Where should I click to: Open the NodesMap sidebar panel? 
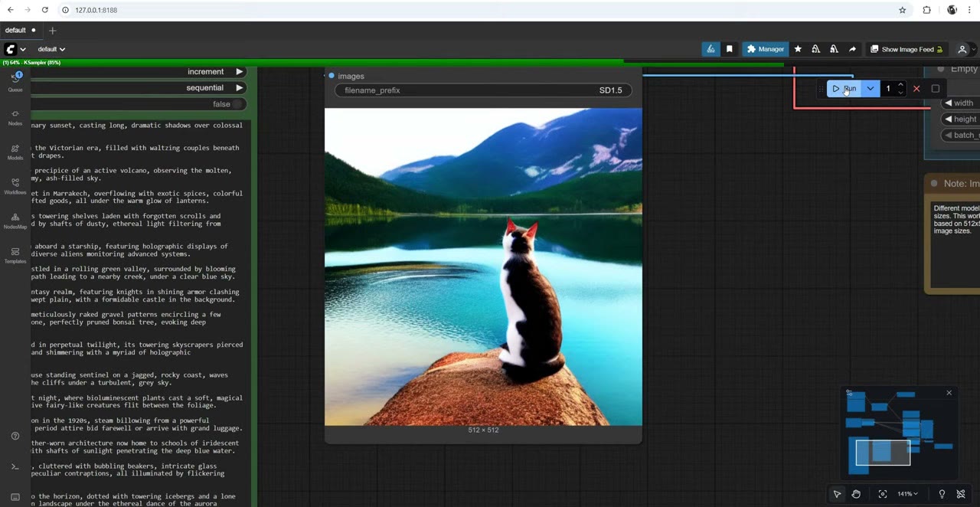coord(15,221)
